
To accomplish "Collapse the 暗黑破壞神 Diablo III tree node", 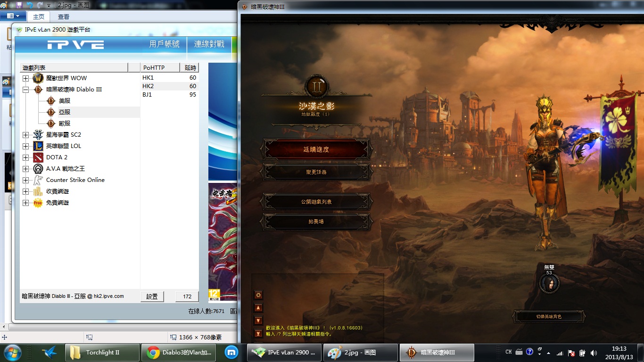I will [26, 90].
